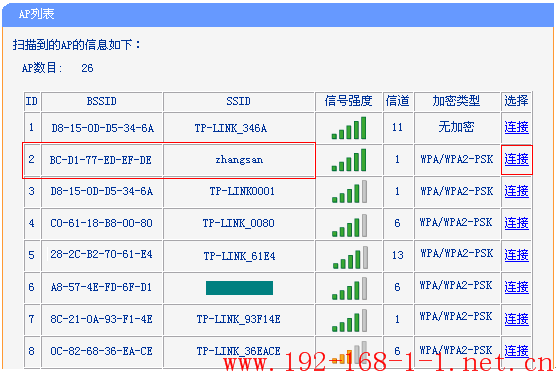Connect to the zhangsan network
This screenshot has width=556, height=378.
tap(516, 159)
